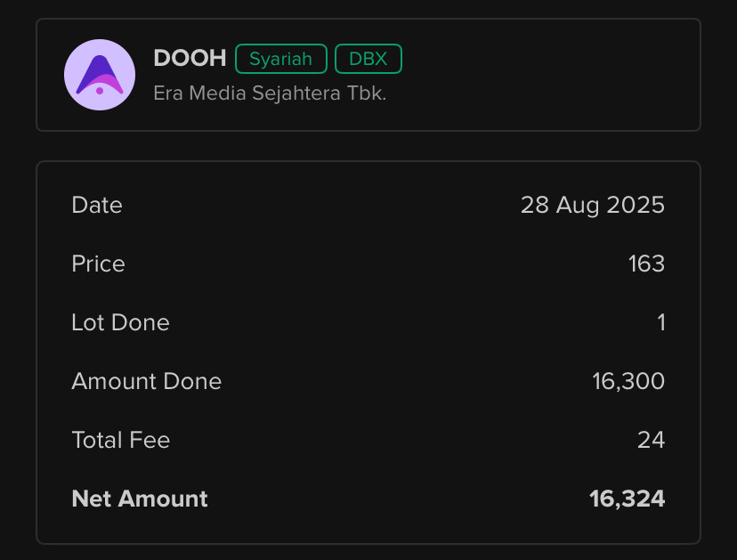Tap the DBX badge
Viewport: 737px width, 560px height.
click(x=368, y=59)
